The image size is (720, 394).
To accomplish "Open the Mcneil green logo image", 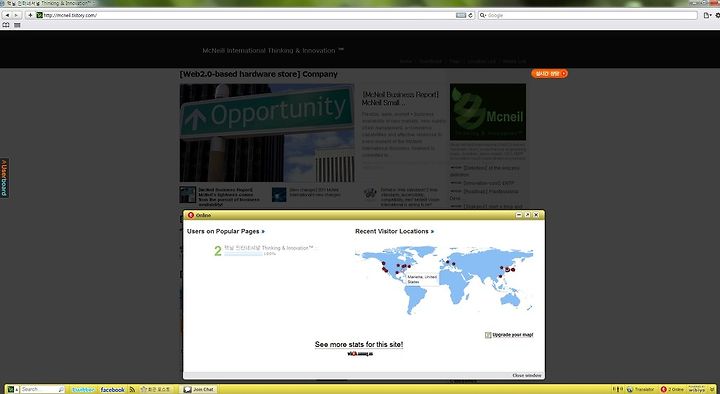I will pyautogui.click(x=488, y=112).
